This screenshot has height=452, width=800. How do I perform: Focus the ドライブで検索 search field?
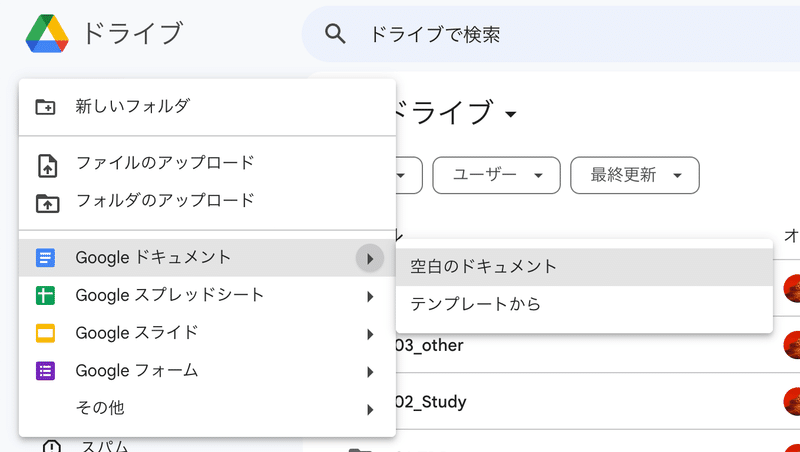[x=551, y=34]
